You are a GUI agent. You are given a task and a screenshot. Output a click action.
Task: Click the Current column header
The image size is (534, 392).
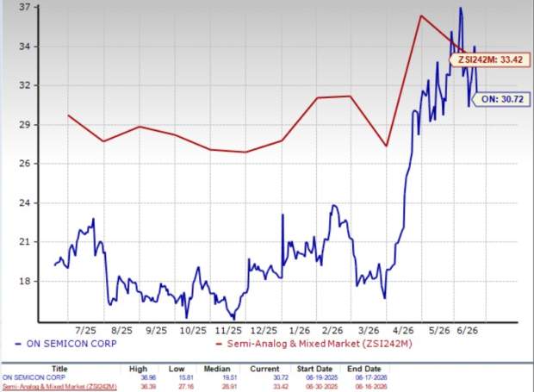264,369
